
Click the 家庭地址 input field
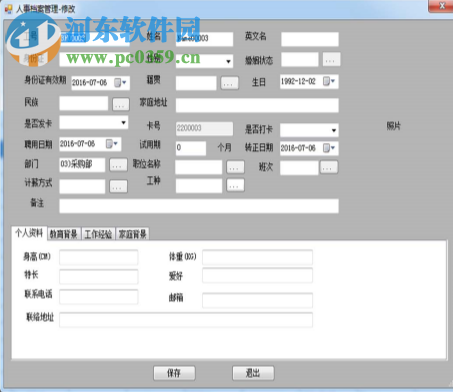[257, 105]
